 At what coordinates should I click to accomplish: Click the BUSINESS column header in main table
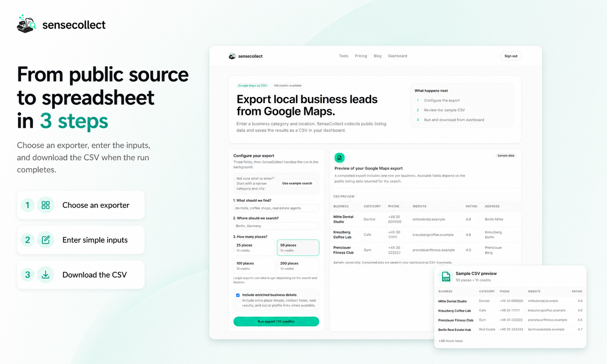(x=341, y=206)
